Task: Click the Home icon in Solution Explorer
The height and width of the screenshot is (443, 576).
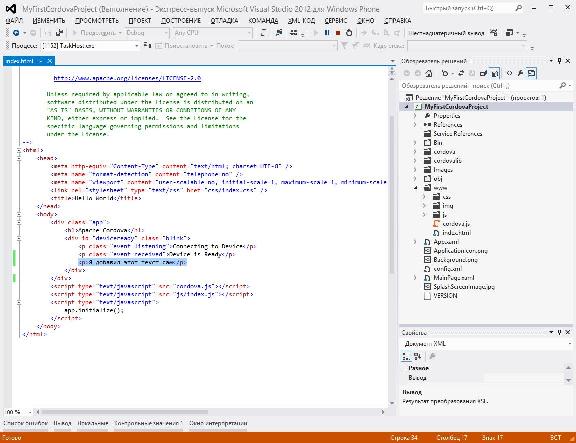Action: tap(429, 73)
